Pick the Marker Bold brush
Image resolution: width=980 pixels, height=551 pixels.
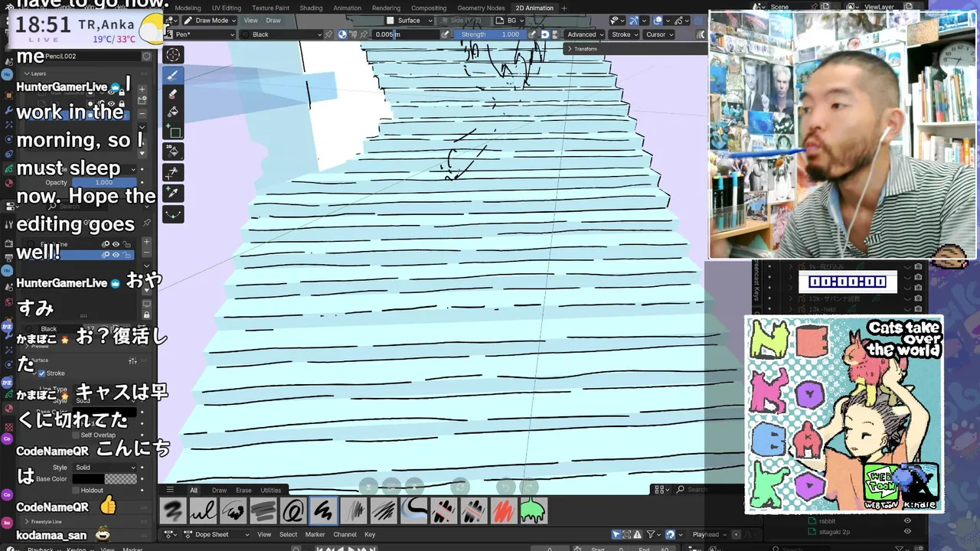click(x=263, y=510)
